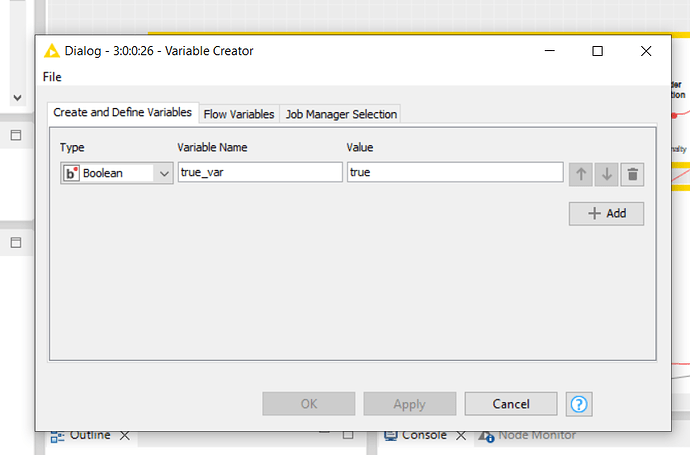690x455 pixels.
Task: Open the help question mark button
Action: tap(579, 404)
